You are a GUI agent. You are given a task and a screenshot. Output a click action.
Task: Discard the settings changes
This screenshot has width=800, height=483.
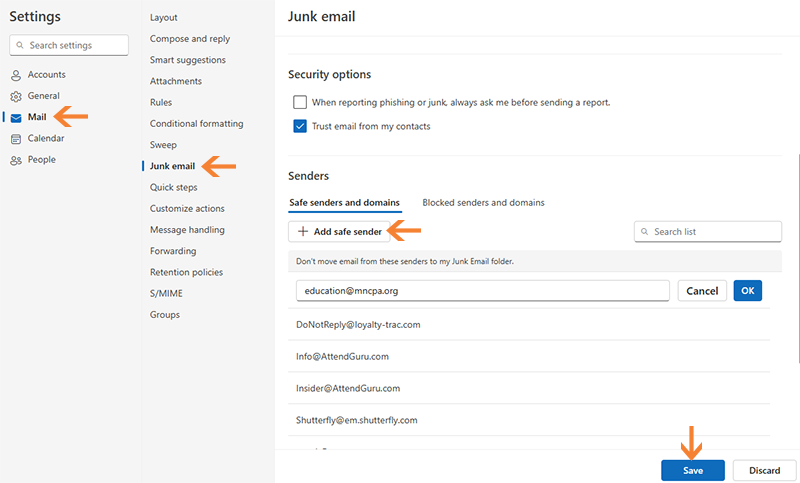tap(764, 470)
